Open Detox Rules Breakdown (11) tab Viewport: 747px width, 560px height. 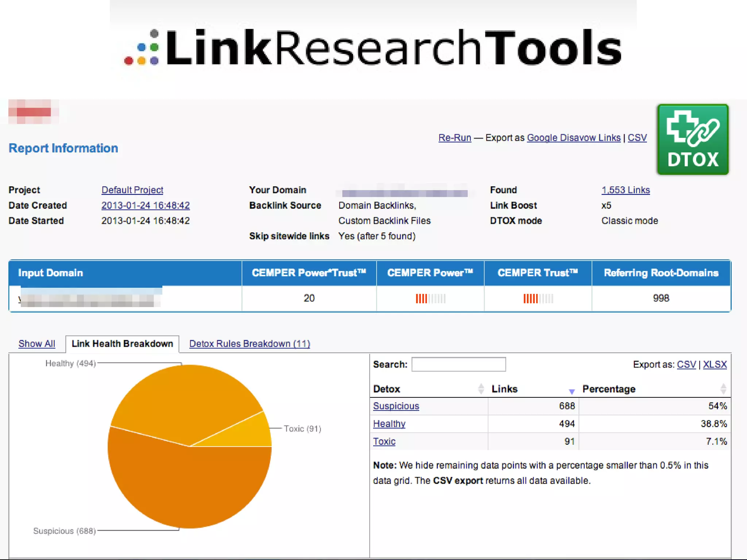(x=249, y=343)
